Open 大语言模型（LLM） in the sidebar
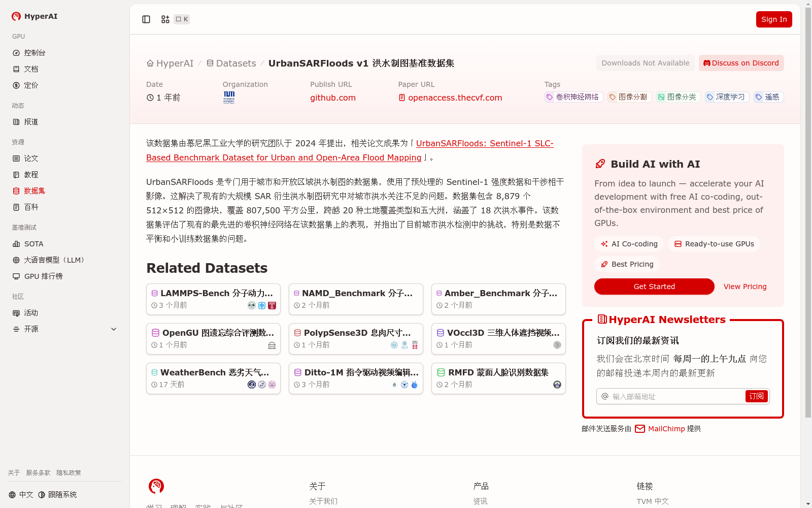This screenshot has height=508, width=812. tap(64, 260)
